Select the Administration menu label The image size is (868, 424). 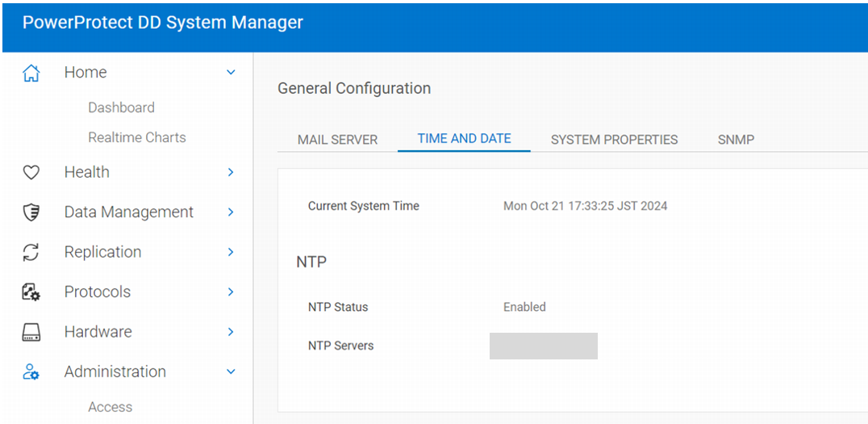pyautogui.click(x=115, y=372)
